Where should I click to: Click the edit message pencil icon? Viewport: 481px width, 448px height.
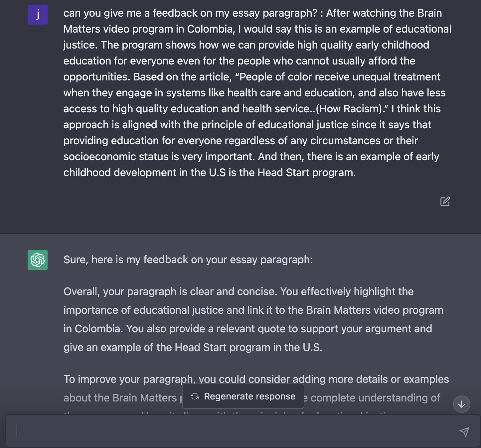pos(445,201)
